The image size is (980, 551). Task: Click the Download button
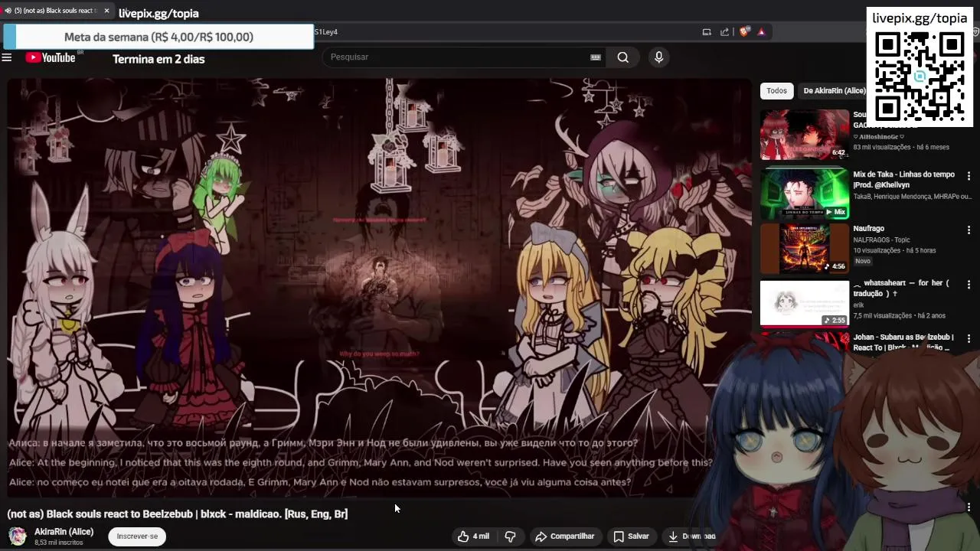coord(691,536)
